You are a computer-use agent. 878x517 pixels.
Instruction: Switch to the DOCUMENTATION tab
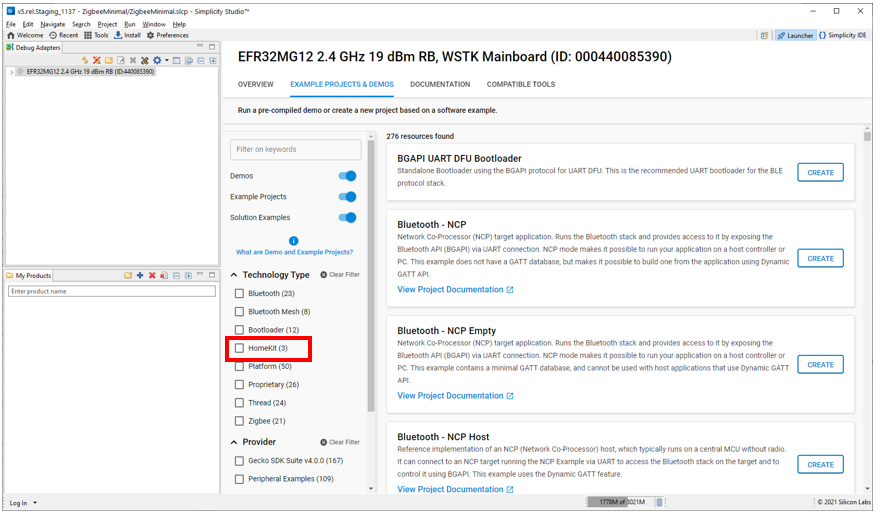tap(440, 84)
